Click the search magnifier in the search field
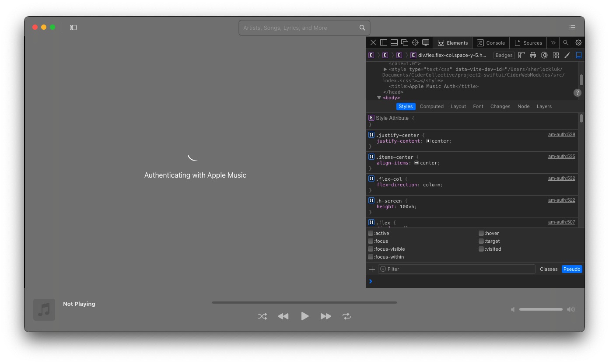The width and height of the screenshot is (609, 364). tap(362, 28)
